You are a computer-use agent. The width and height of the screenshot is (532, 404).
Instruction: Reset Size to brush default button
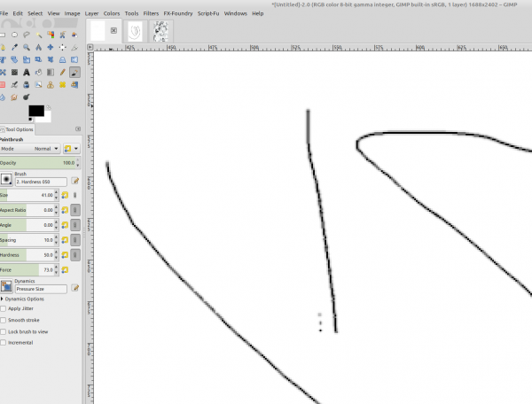(x=65, y=195)
